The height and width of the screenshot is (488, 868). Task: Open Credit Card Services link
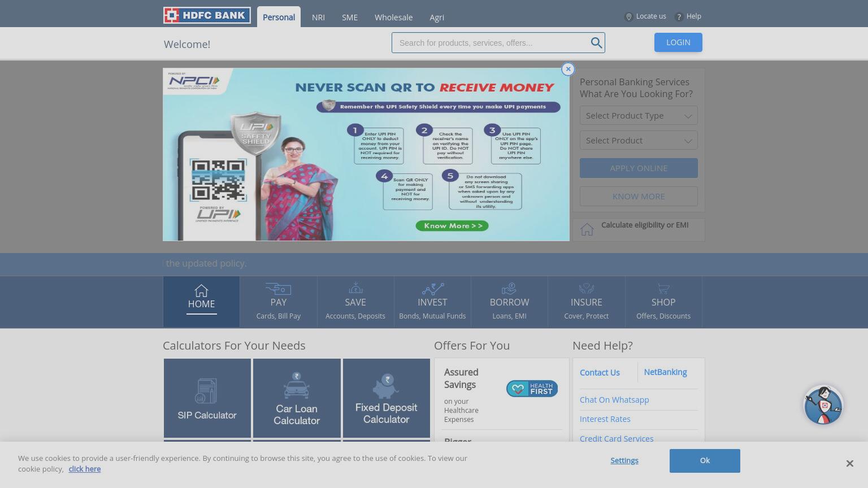coord(617,439)
